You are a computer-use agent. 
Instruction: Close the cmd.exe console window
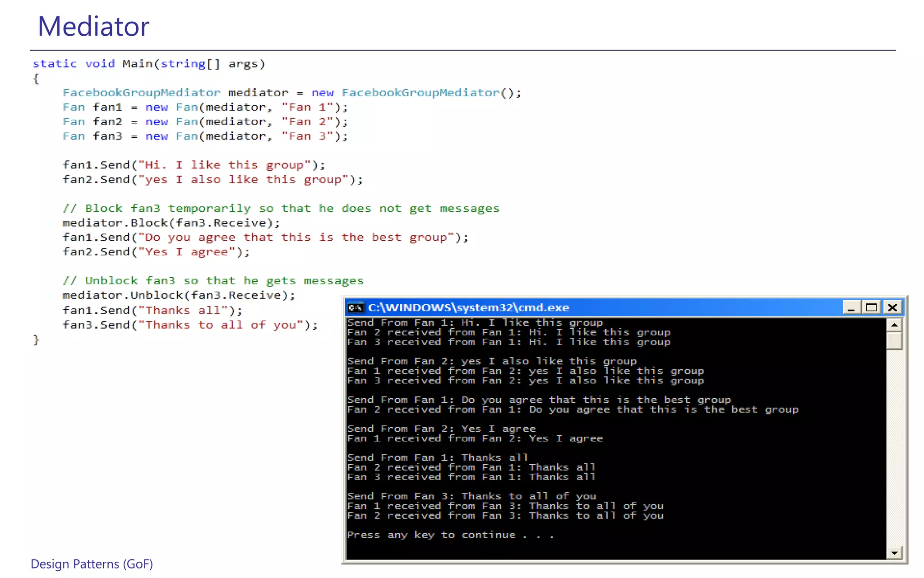tap(892, 308)
